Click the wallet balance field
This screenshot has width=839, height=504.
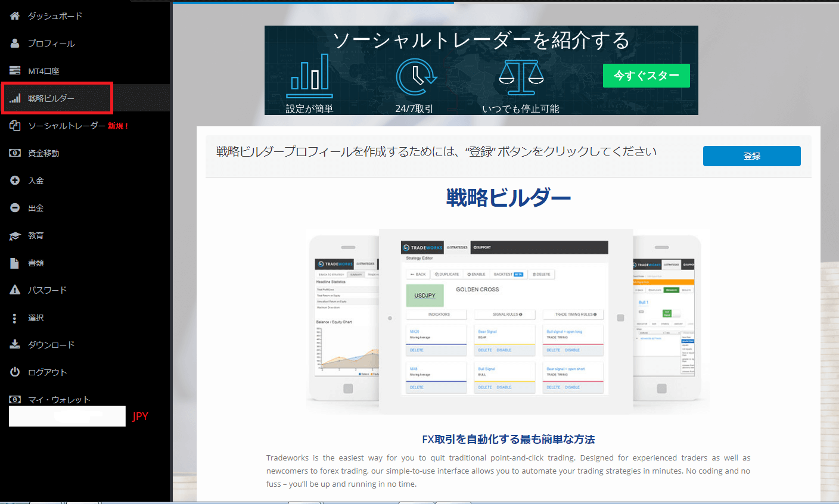[x=67, y=416]
